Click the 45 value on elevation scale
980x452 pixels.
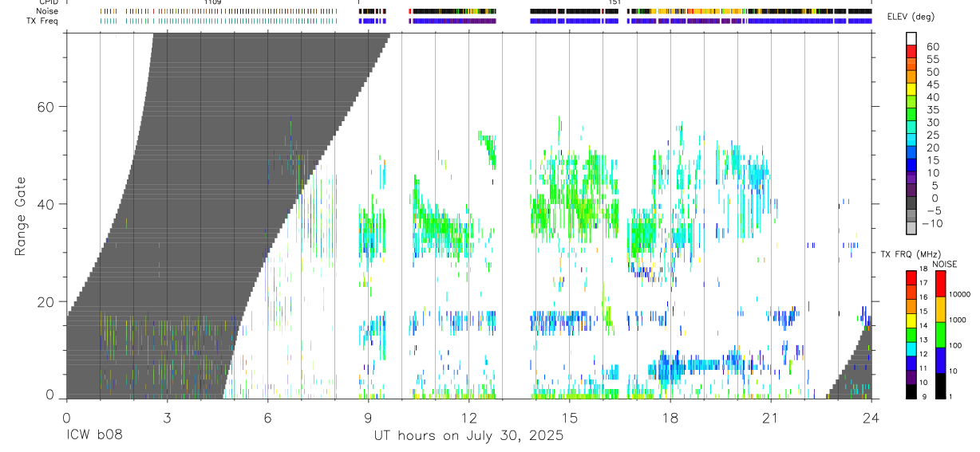[931, 85]
